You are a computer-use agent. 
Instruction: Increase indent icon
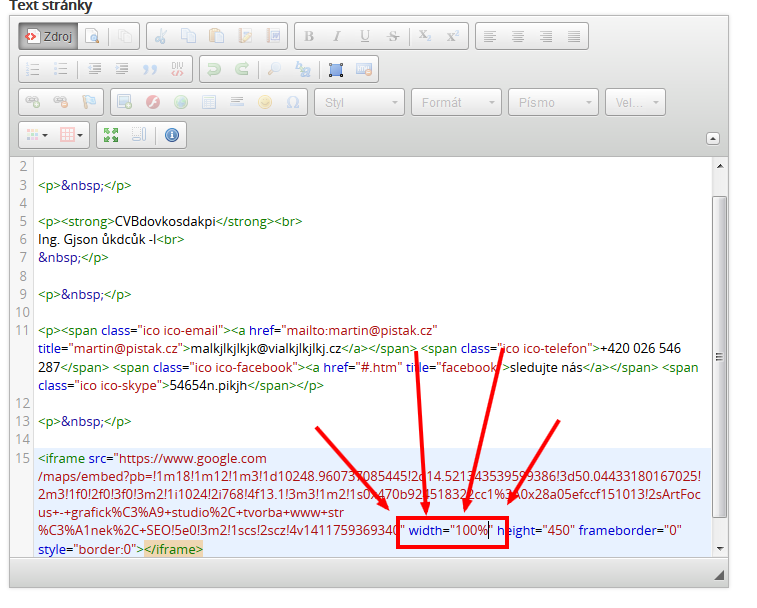pyautogui.click(x=122, y=69)
